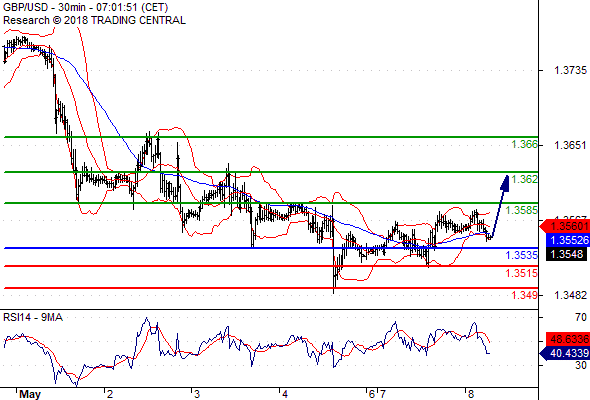The width and height of the screenshot is (590, 400).
Task: Click the black 1.3548 price tag
Action: pyautogui.click(x=566, y=254)
